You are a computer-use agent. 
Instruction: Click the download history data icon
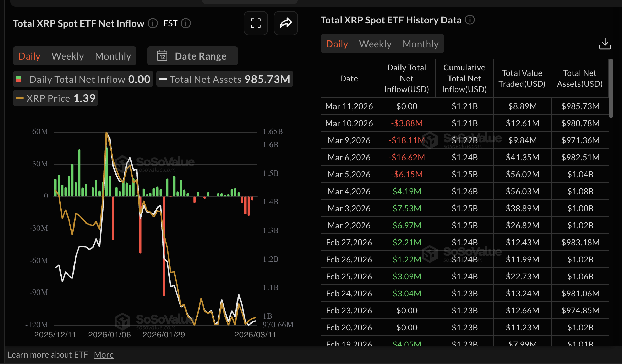(605, 44)
